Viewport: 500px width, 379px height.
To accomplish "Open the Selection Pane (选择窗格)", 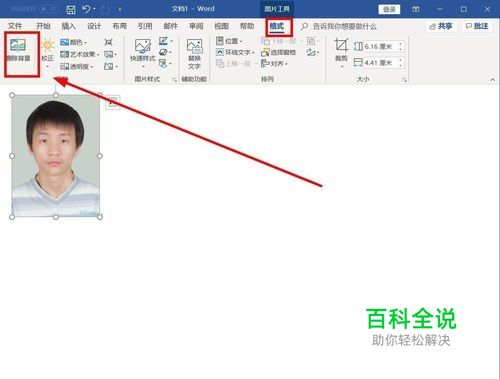I will pos(279,52).
